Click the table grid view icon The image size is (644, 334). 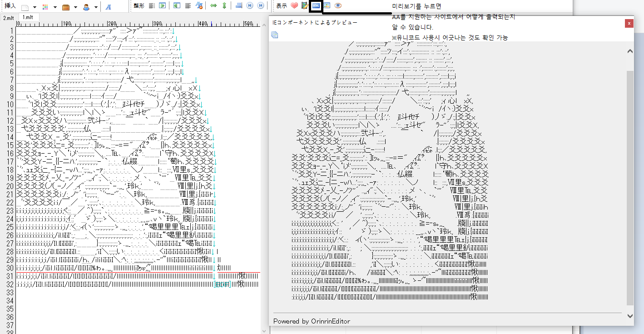point(327,6)
